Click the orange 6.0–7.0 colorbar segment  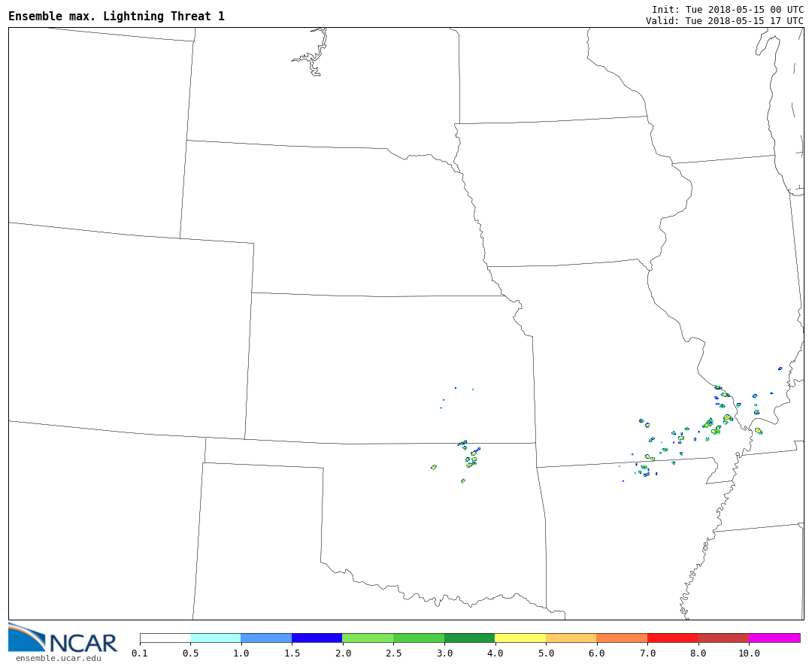pyautogui.click(x=622, y=638)
